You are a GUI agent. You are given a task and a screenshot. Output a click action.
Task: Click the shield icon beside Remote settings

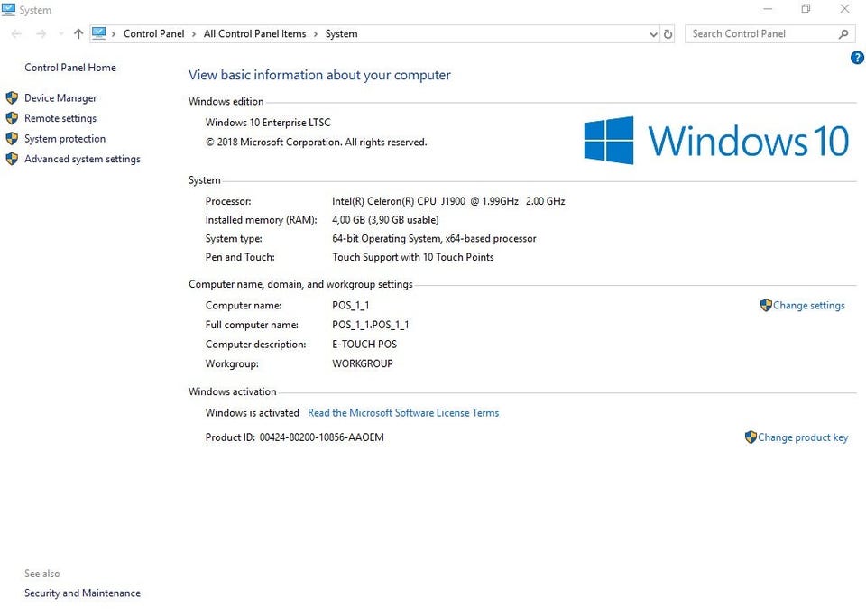point(12,118)
